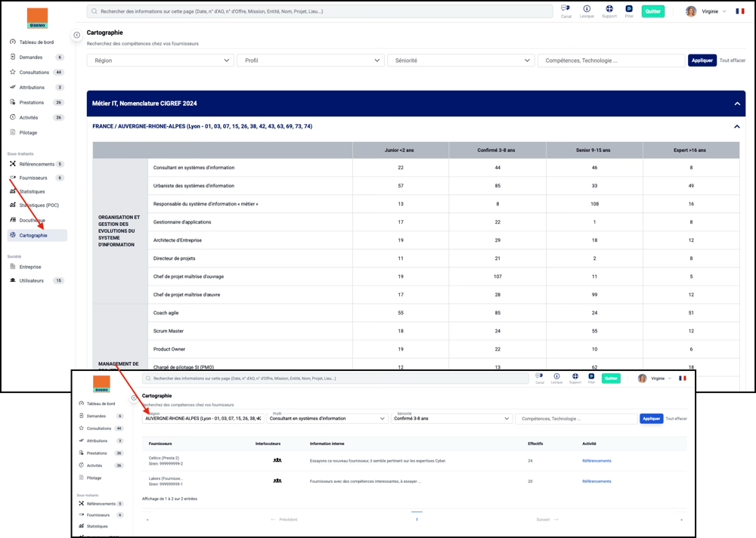Collapse the FRANCE / AUVERGNE-RHONE-ALPES section

point(736,127)
